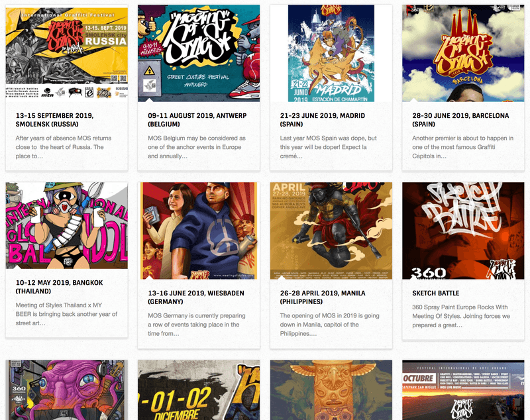Click excerpt 'Another premier is about to happen'
The image size is (530, 420).
coord(462,147)
